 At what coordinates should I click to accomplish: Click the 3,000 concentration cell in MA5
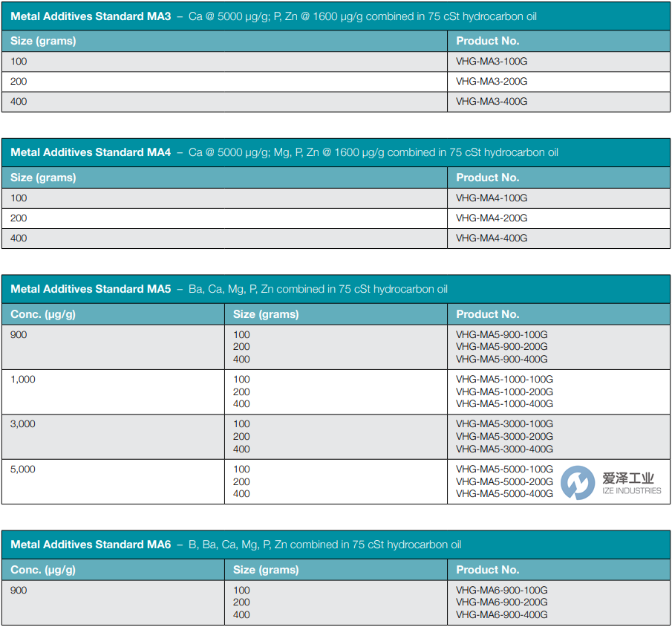[23, 424]
